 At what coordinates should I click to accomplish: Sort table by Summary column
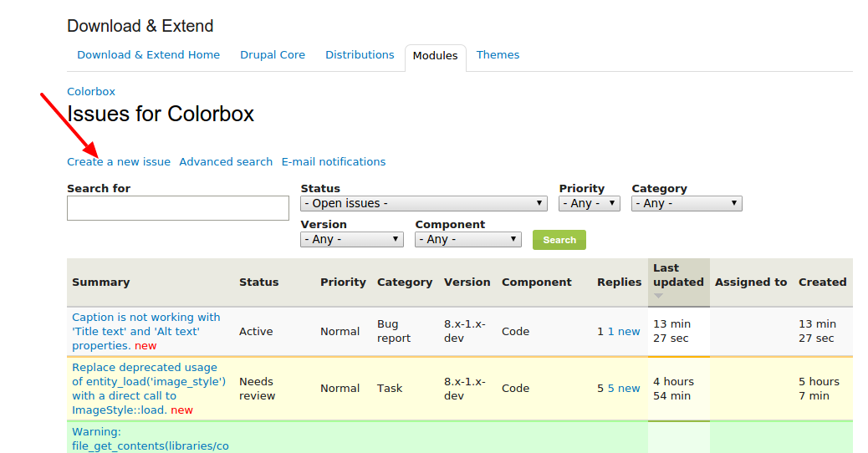point(100,282)
